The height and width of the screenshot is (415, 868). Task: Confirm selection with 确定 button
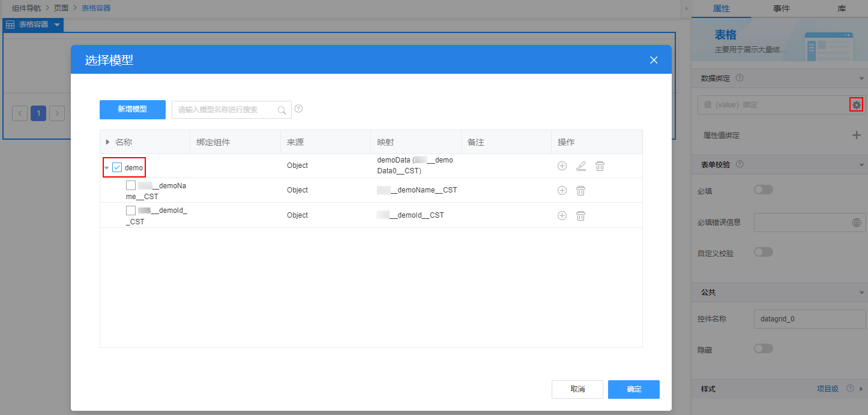[633, 389]
